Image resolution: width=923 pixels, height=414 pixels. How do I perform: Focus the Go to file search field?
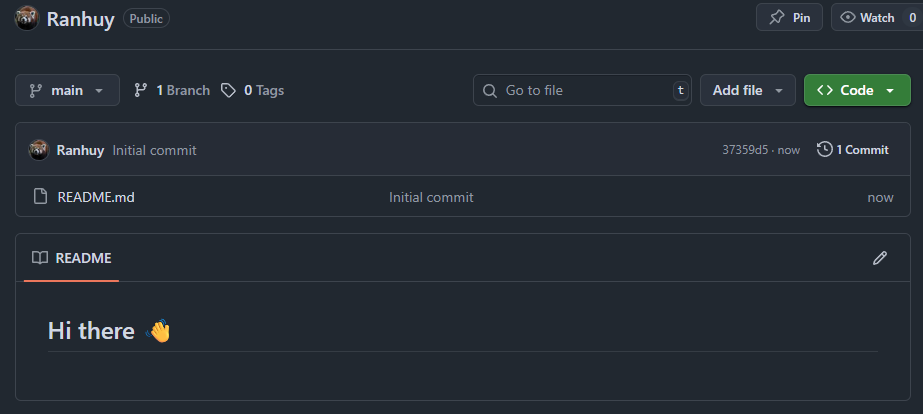(582, 90)
